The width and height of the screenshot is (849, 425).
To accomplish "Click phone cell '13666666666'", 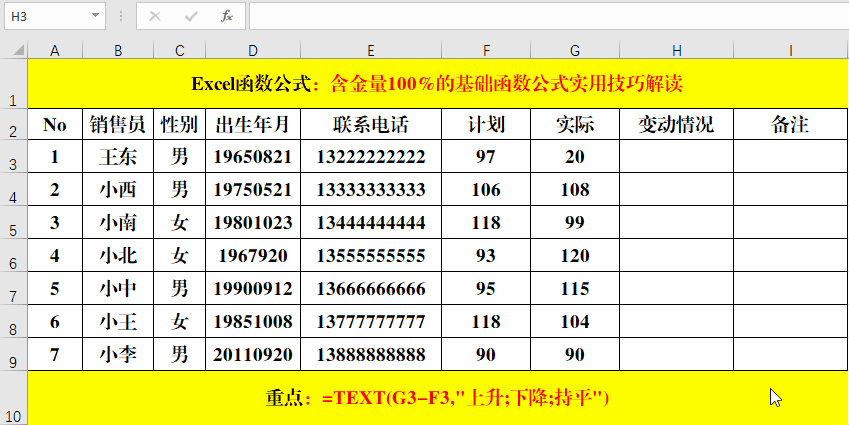I will 371,289.
